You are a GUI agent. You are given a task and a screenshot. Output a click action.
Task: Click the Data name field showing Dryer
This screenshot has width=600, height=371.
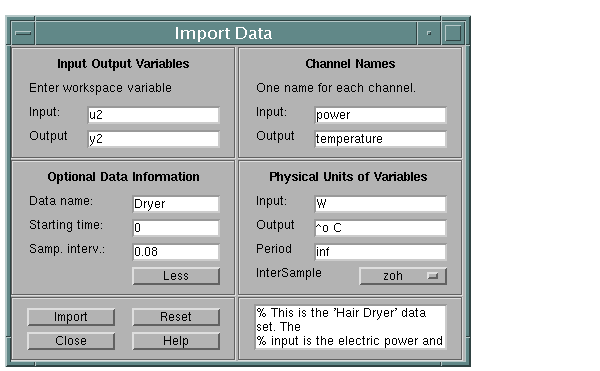click(x=176, y=204)
